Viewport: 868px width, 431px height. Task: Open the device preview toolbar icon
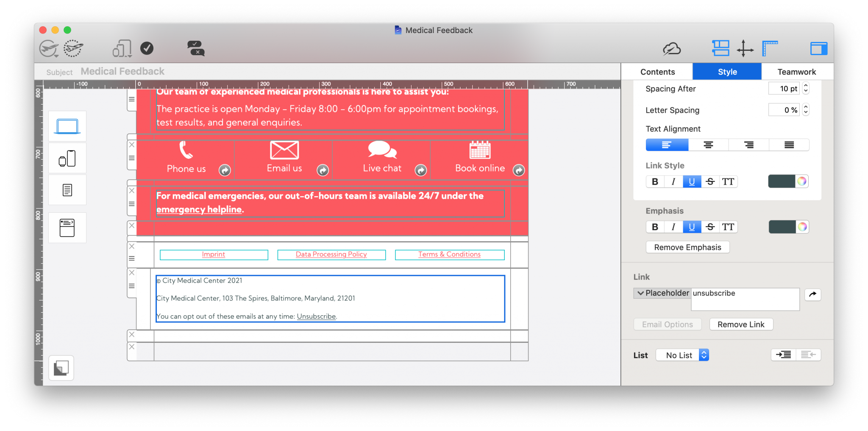tap(122, 48)
